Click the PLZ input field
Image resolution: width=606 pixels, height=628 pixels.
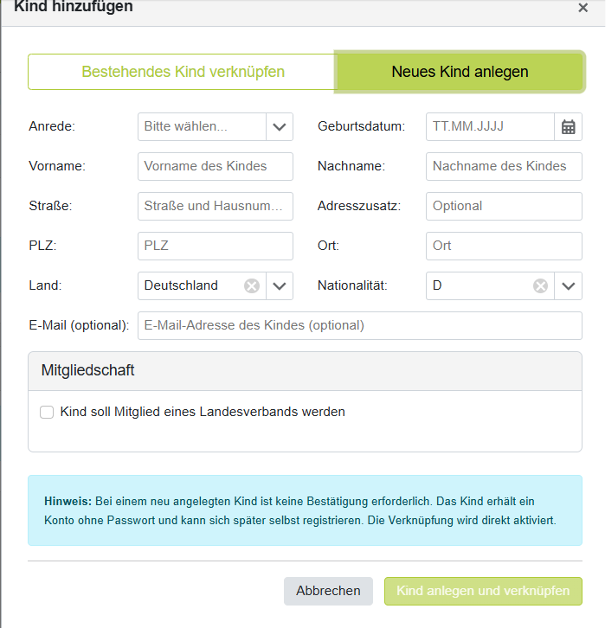(x=215, y=246)
